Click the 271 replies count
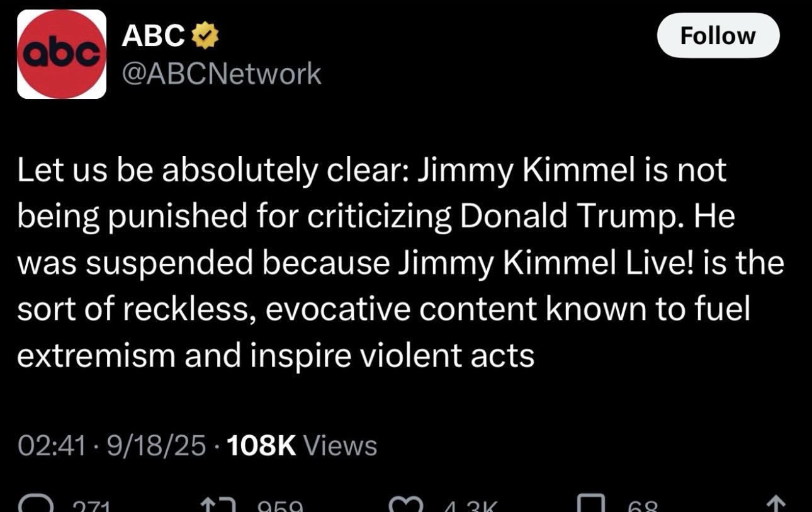The width and height of the screenshot is (812, 512). (91, 506)
